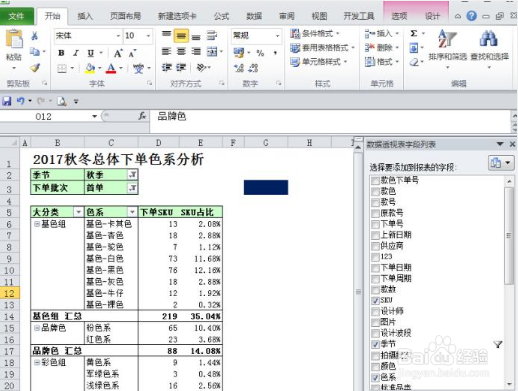This screenshot has height=391, width=518.
Task: Check the 下单日期 field checkbox
Action: 375,268
